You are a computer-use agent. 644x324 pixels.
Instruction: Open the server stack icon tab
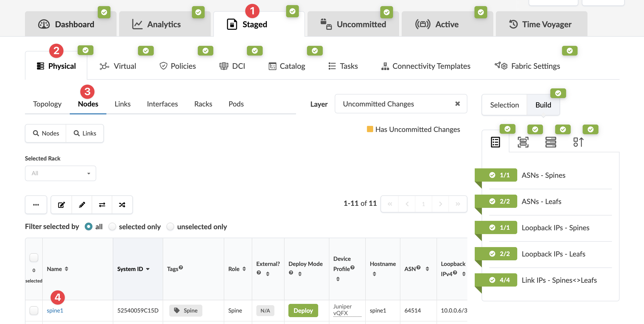pyautogui.click(x=551, y=142)
